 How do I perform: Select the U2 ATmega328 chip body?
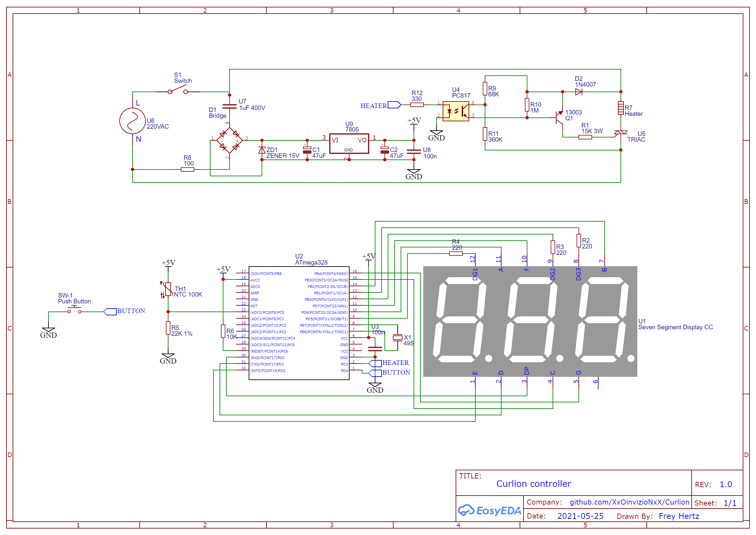click(299, 323)
